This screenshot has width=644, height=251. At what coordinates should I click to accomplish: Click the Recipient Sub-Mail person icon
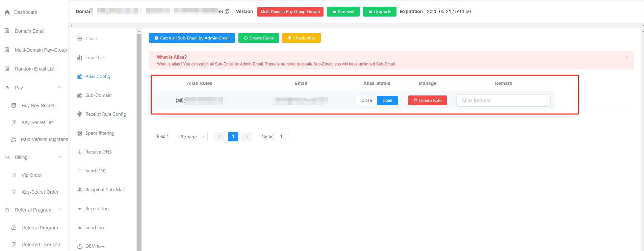click(80, 190)
